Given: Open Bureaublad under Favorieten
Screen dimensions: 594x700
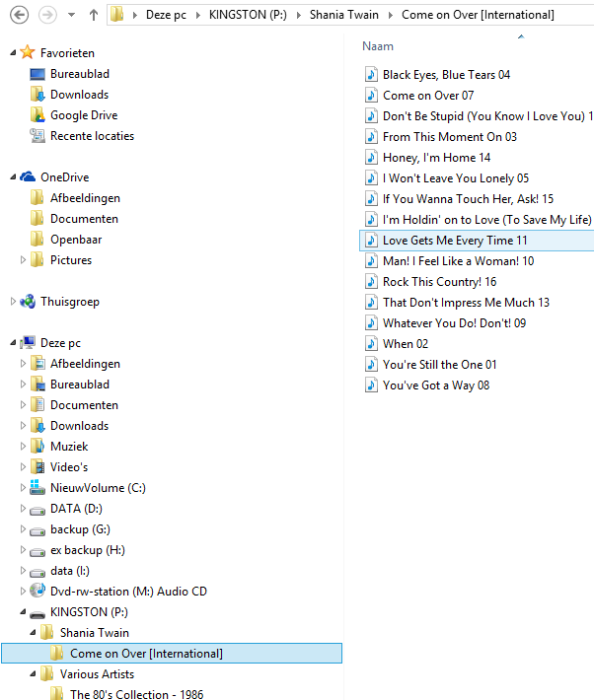Looking at the screenshot, I should [80, 74].
